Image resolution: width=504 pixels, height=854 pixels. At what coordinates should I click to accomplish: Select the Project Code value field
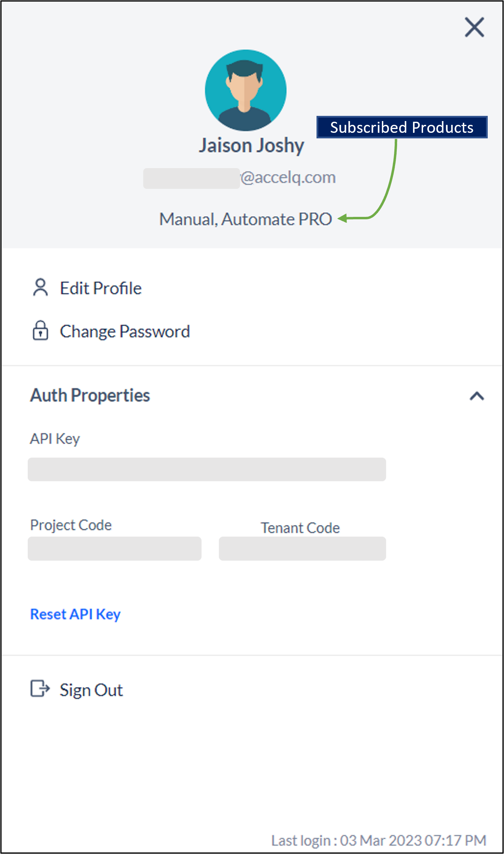point(114,549)
